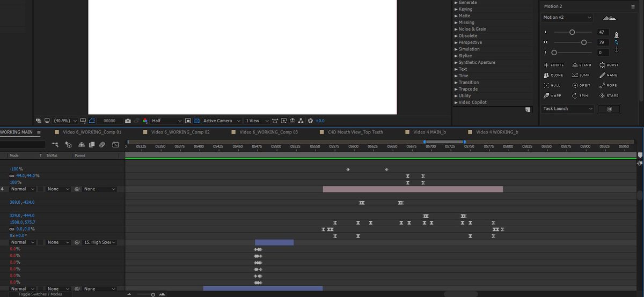Switch to Video 6_WORKING_Comp 03 tab
The width and height of the screenshot is (644, 297).
268,132
